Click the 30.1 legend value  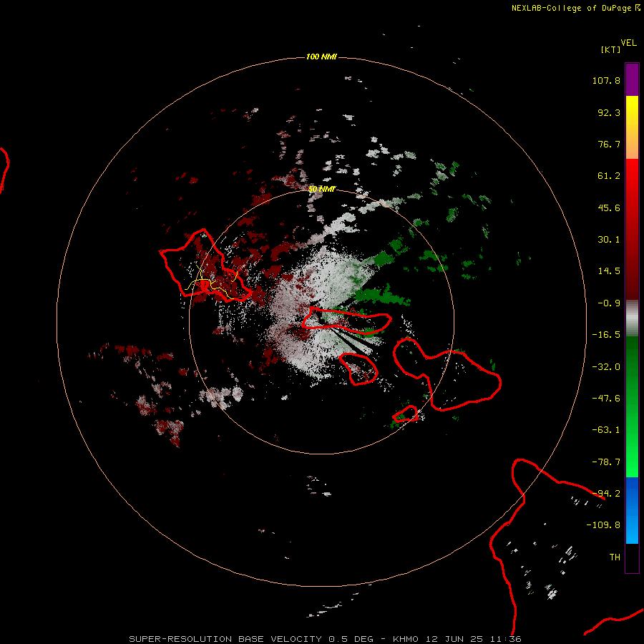pyautogui.click(x=609, y=240)
